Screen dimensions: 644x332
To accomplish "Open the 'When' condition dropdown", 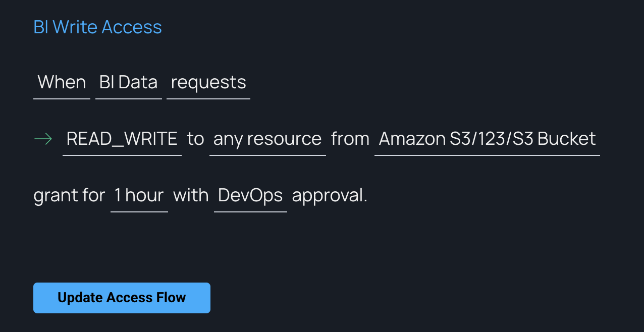I will pos(62,82).
